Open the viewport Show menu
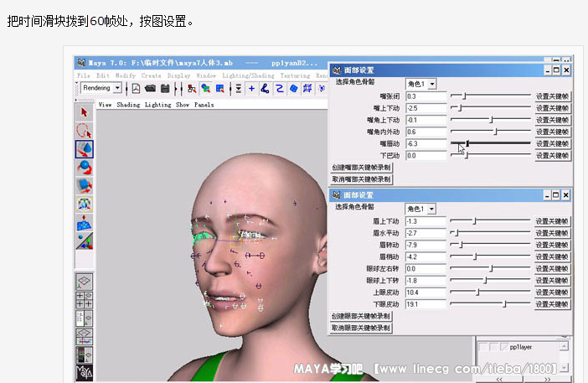 [183, 105]
